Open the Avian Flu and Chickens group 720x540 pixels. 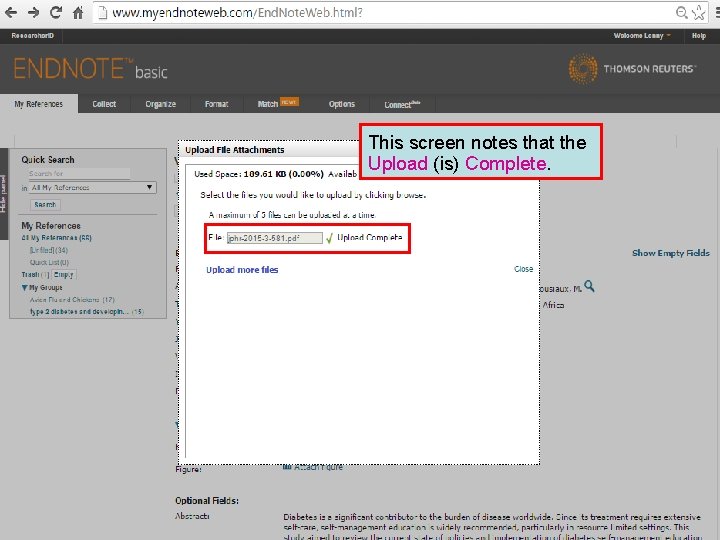coord(72,300)
